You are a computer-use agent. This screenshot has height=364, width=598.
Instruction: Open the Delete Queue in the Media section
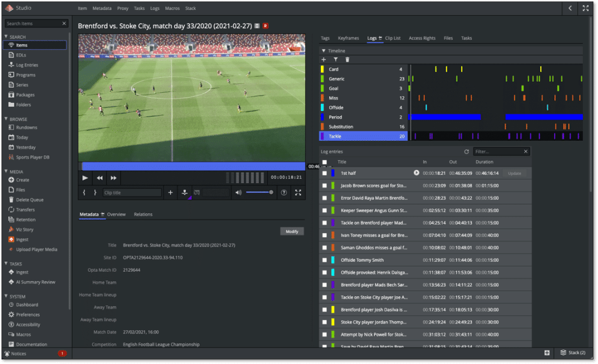(x=29, y=199)
